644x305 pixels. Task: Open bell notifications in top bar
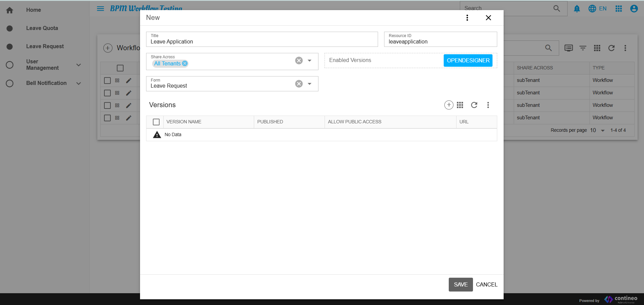(x=577, y=9)
